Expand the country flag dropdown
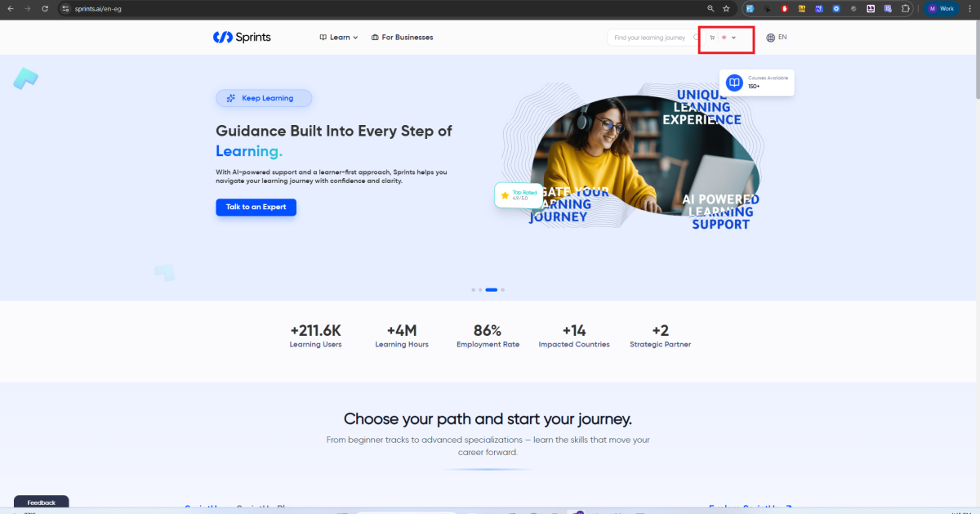Viewport: 980px width, 514px height. tap(728, 38)
